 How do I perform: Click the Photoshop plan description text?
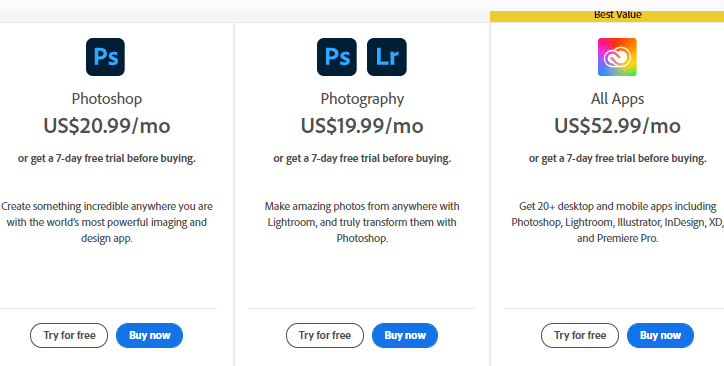pos(107,222)
